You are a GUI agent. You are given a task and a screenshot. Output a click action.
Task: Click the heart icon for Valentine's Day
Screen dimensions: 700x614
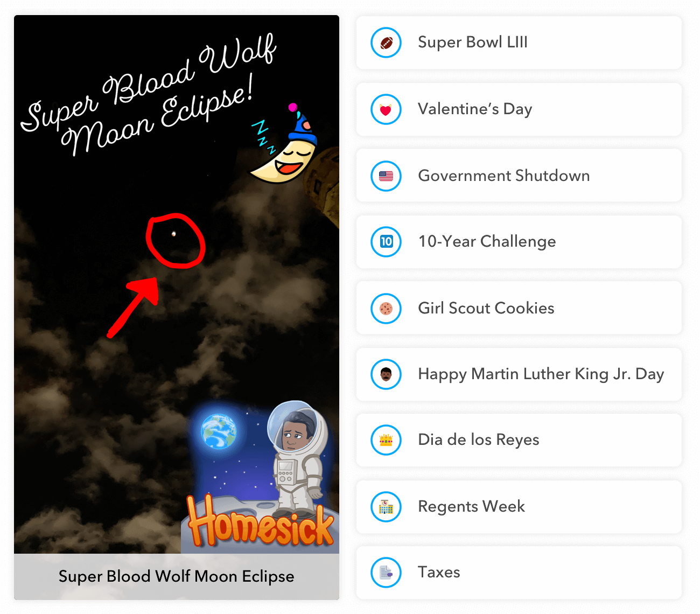tap(386, 109)
